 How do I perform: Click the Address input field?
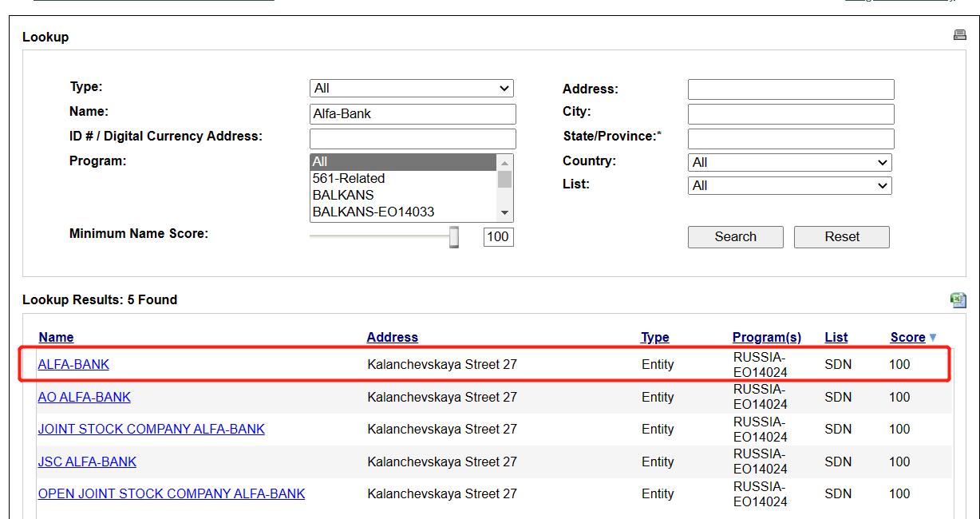(x=791, y=89)
